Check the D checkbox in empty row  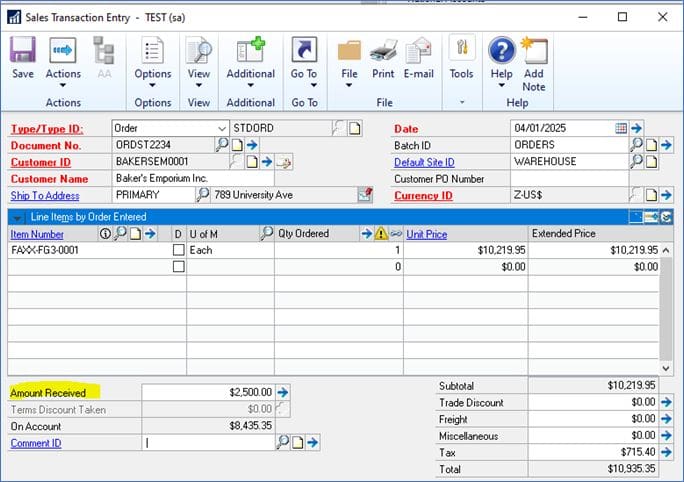[x=178, y=267]
